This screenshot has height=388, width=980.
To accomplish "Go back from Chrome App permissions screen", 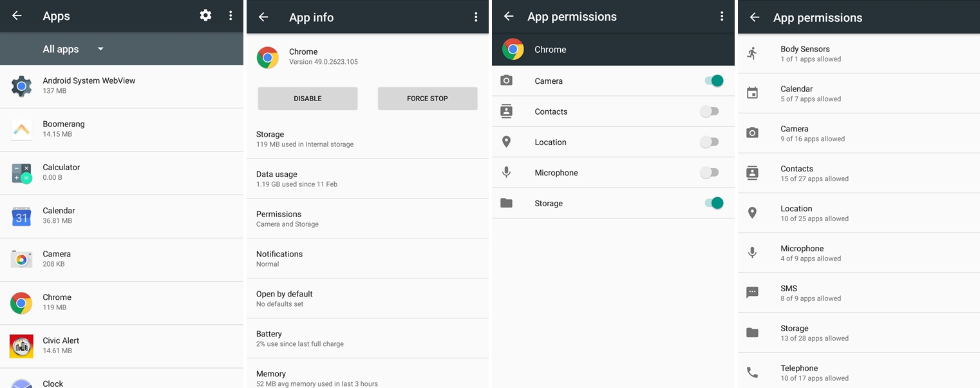I will point(509,16).
